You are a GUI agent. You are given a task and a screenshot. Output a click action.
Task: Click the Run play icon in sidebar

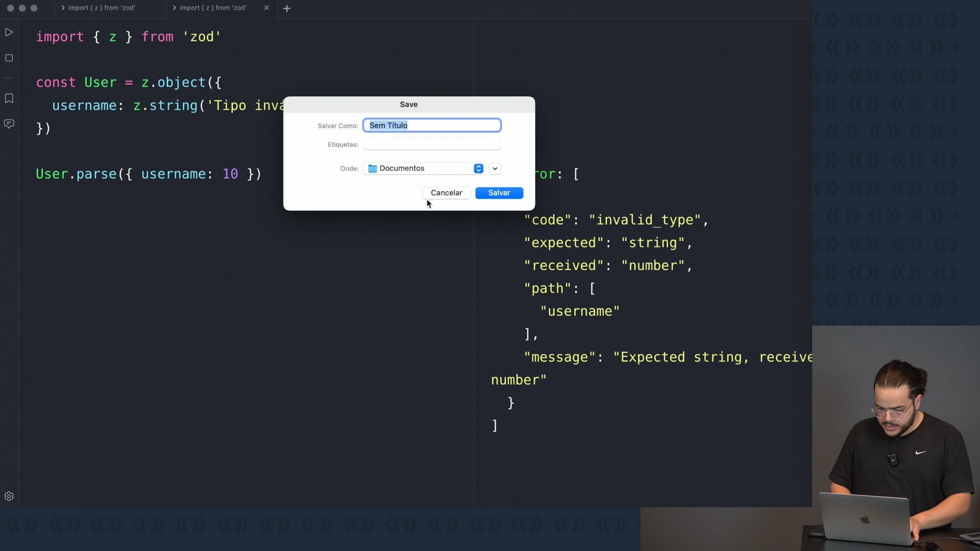9,32
